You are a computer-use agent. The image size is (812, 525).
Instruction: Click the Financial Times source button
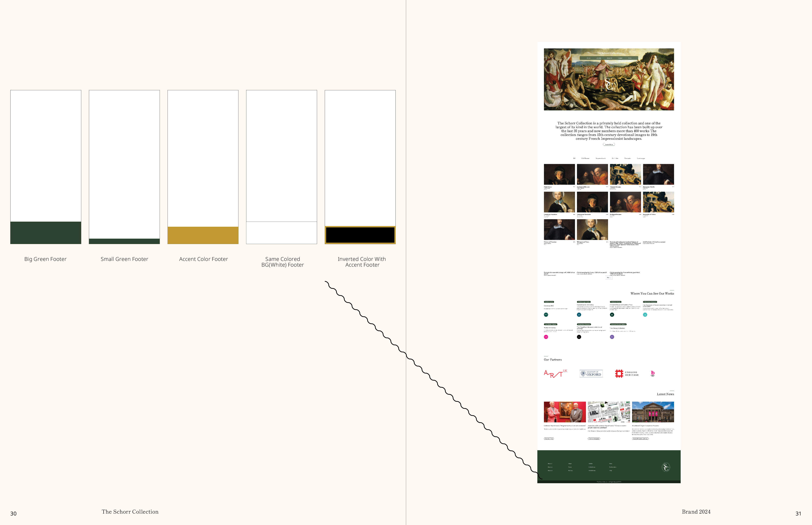549,439
